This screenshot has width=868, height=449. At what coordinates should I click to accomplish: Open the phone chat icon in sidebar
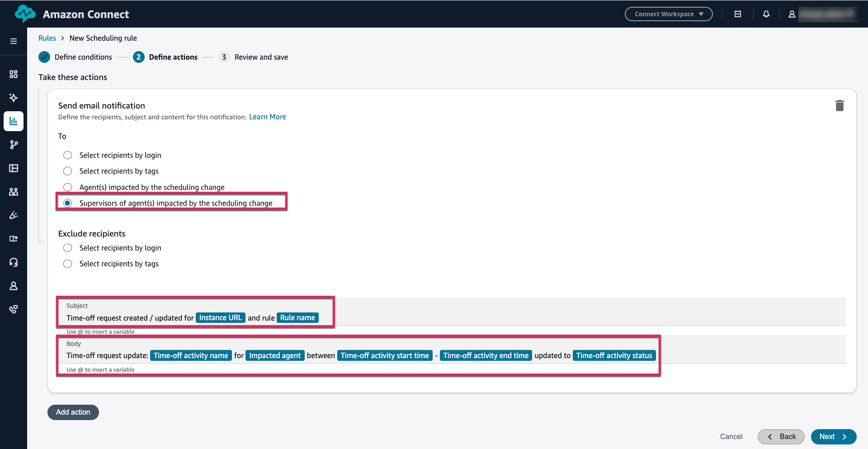[14, 309]
